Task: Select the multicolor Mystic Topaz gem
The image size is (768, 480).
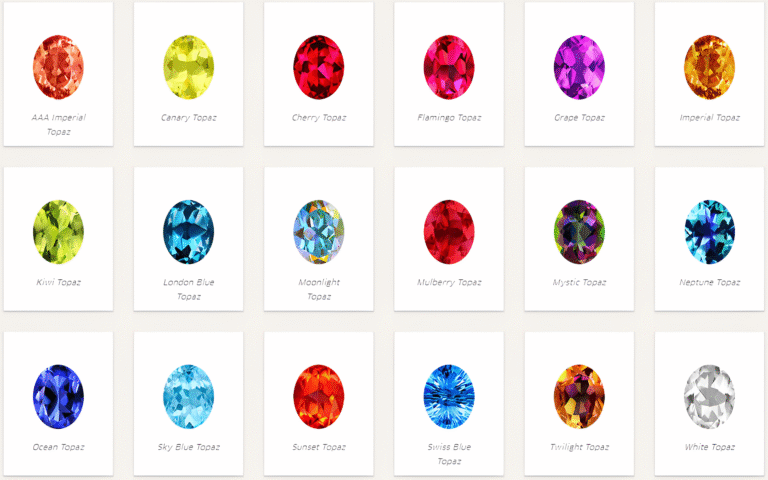Action: (579, 232)
